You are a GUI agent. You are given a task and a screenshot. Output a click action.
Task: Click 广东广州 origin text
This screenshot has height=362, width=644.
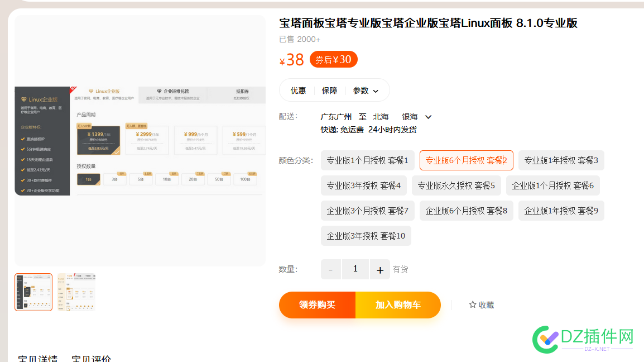pos(336,117)
